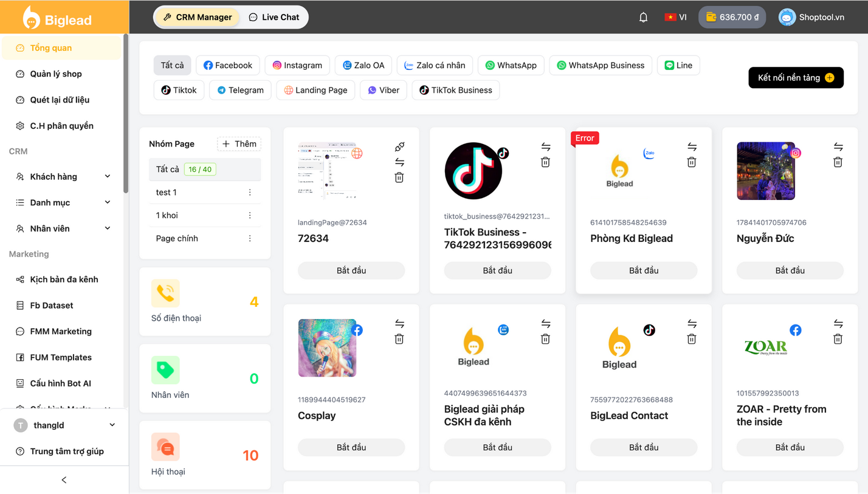
Task: Open Kịch bản đa kênh
Action: click(x=61, y=280)
